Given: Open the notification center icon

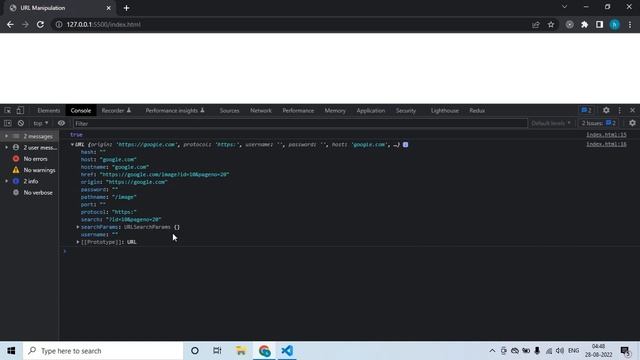Looking at the screenshot, I should 625,351.
